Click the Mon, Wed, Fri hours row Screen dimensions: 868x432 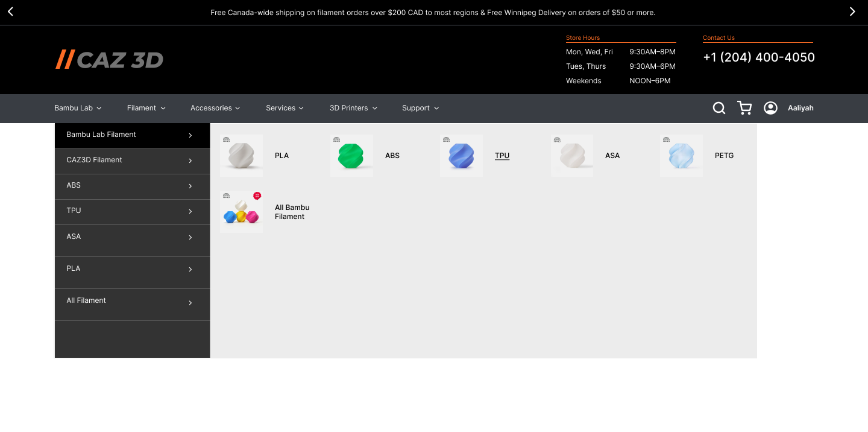click(621, 52)
